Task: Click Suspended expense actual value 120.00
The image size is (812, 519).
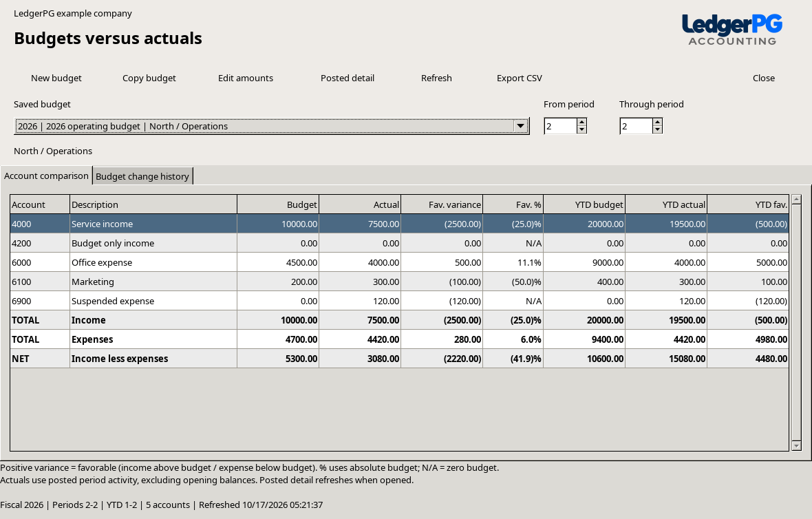Action: (360, 300)
